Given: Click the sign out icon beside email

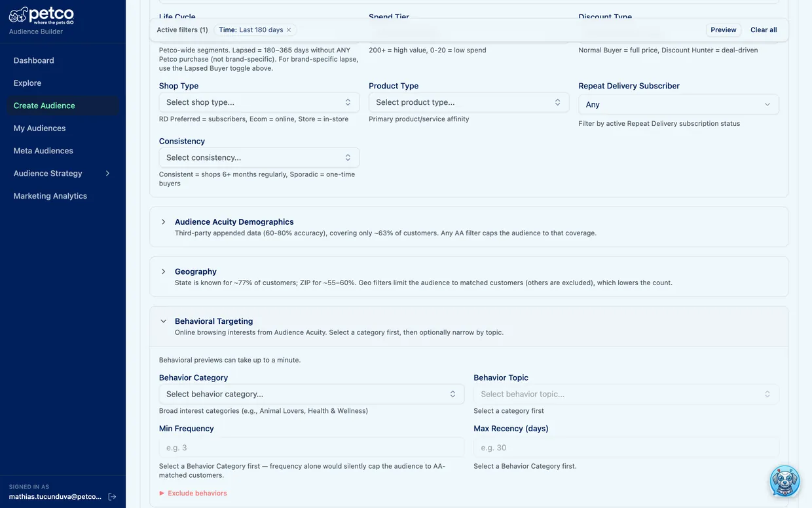Looking at the screenshot, I should (112, 497).
